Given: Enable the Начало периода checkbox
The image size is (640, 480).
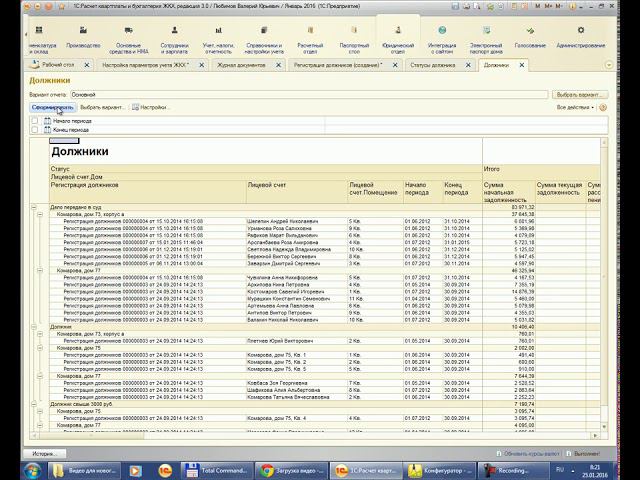Looking at the screenshot, I should [x=36, y=121].
